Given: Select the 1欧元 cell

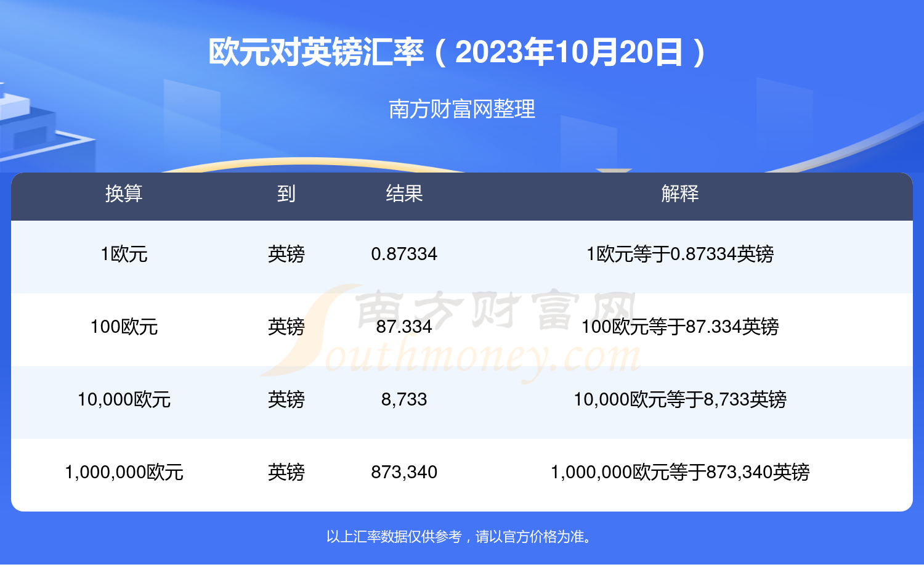Looking at the screenshot, I should (x=124, y=254).
